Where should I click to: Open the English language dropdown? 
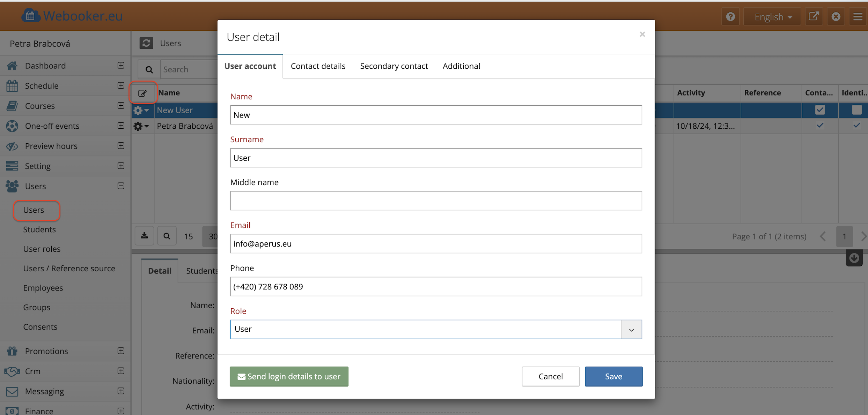click(x=772, y=16)
